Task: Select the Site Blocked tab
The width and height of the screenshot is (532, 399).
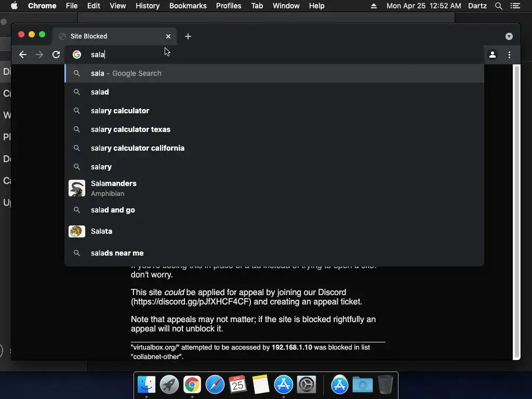Action: click(114, 36)
